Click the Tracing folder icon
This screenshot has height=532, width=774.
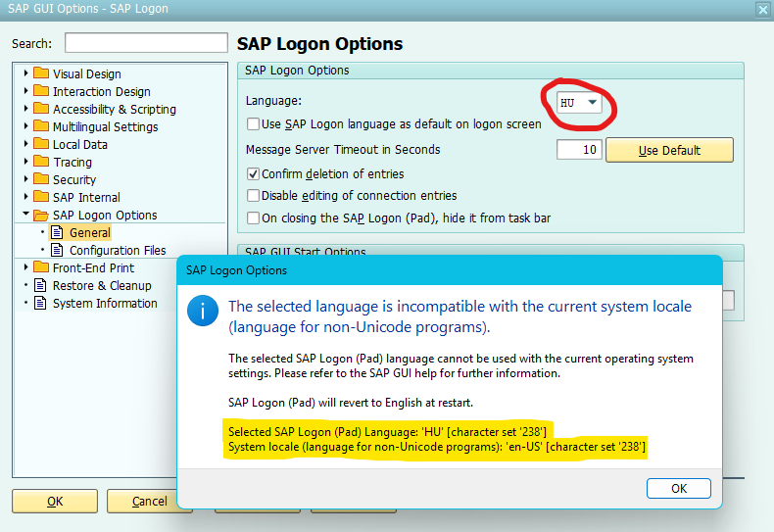pyautogui.click(x=41, y=162)
